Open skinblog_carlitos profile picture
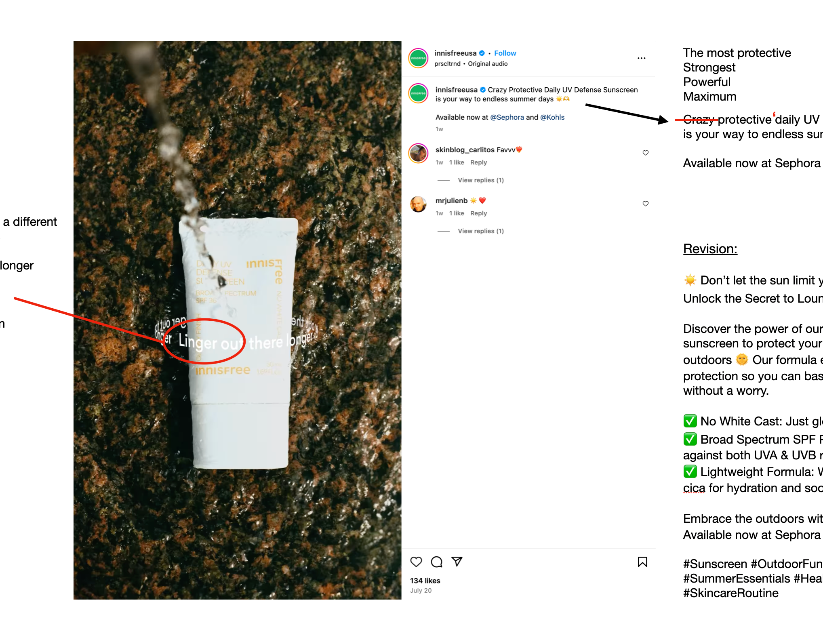 pos(419,154)
